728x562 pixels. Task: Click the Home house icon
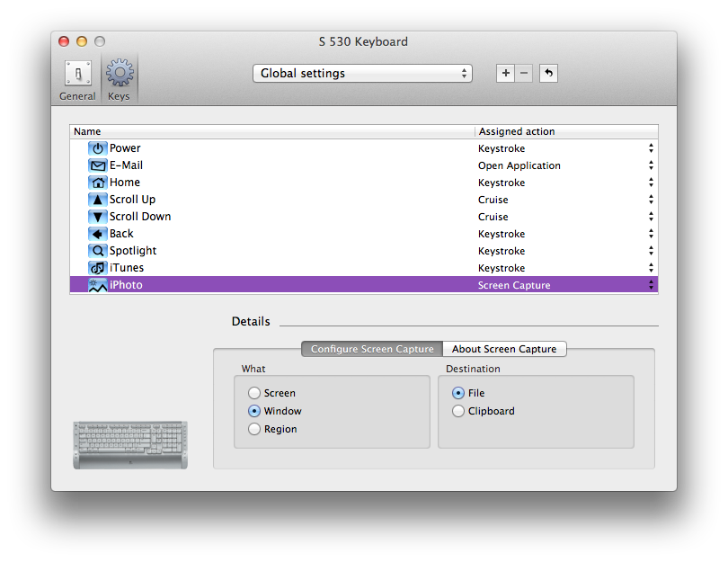[x=97, y=183]
